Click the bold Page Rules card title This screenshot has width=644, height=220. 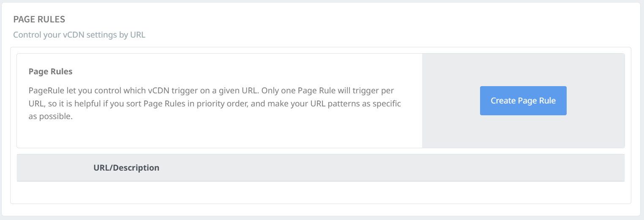pos(50,71)
